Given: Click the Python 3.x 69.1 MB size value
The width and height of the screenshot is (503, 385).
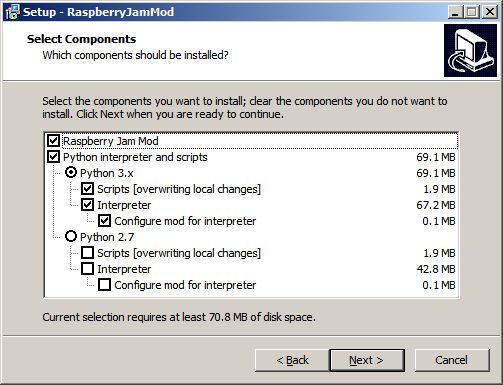Looking at the screenshot, I should click(436, 173).
